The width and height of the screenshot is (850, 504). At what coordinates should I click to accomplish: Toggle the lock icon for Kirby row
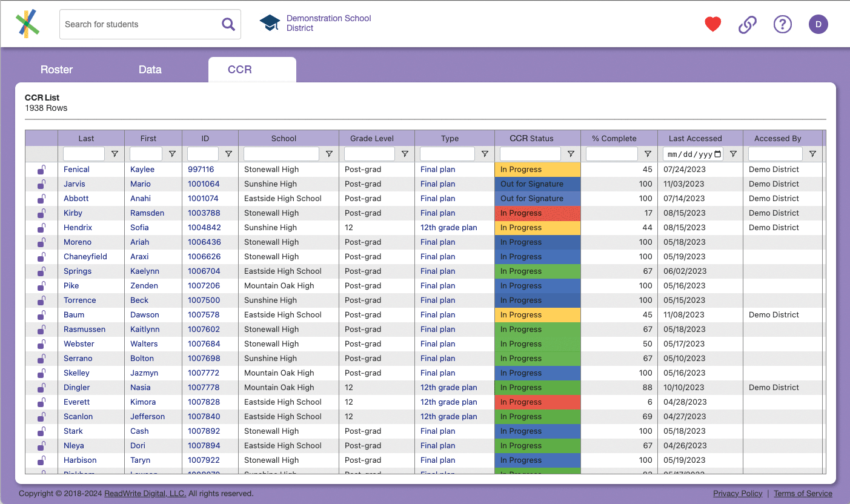point(41,213)
